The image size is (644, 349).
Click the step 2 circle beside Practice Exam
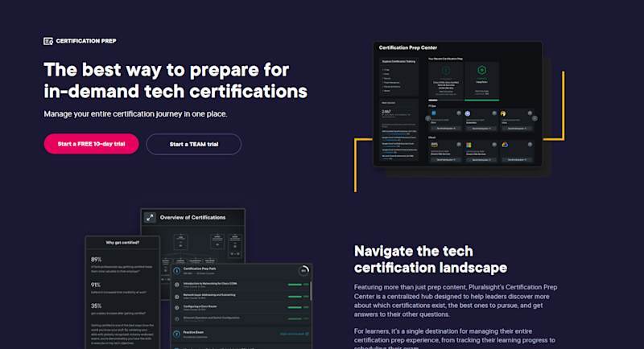pyautogui.click(x=176, y=335)
